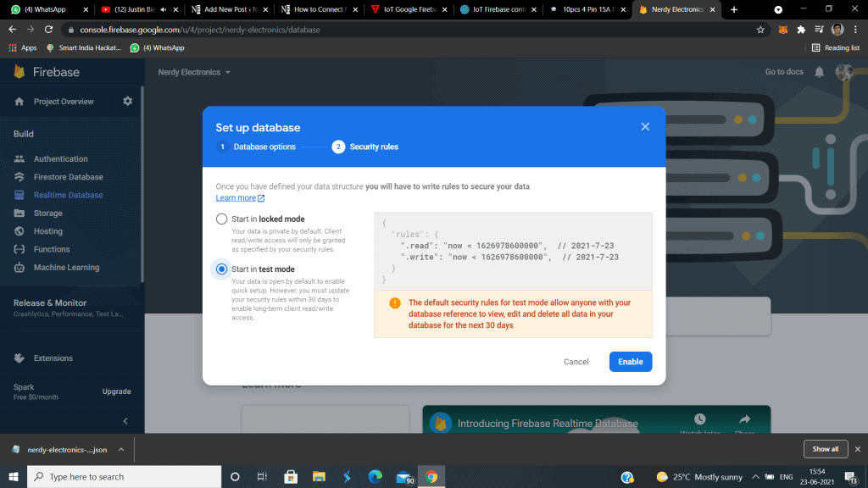Open Task View on the taskbar
Image resolution: width=868 pixels, height=488 pixels.
tap(262, 477)
